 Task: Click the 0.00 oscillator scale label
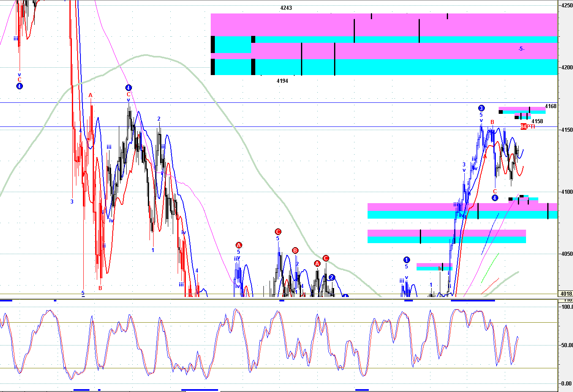[x=567, y=383]
